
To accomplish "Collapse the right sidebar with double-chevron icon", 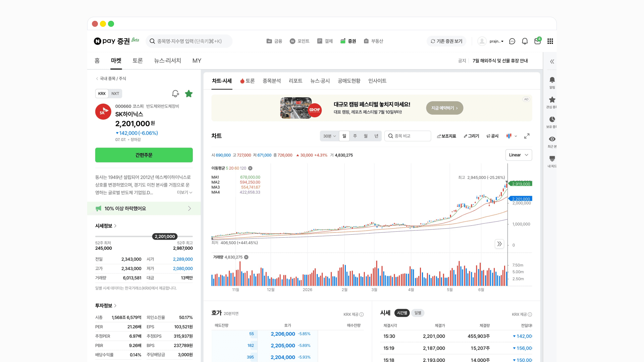I will click(x=552, y=61).
